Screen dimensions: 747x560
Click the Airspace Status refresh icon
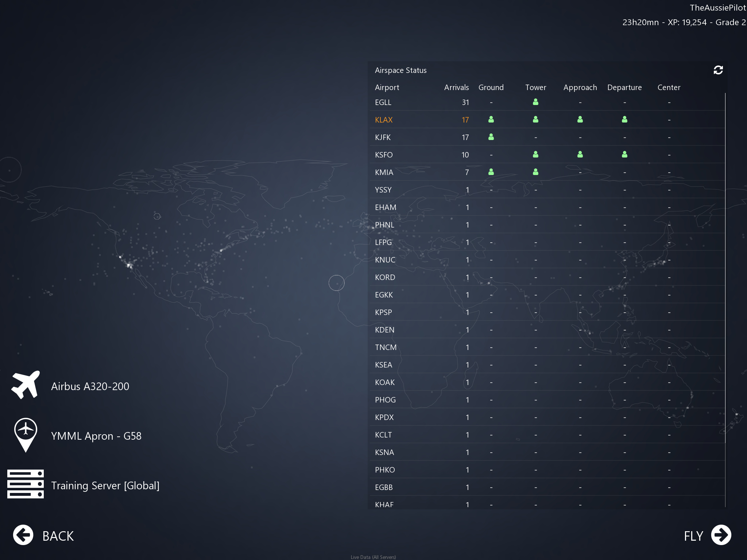tap(718, 70)
